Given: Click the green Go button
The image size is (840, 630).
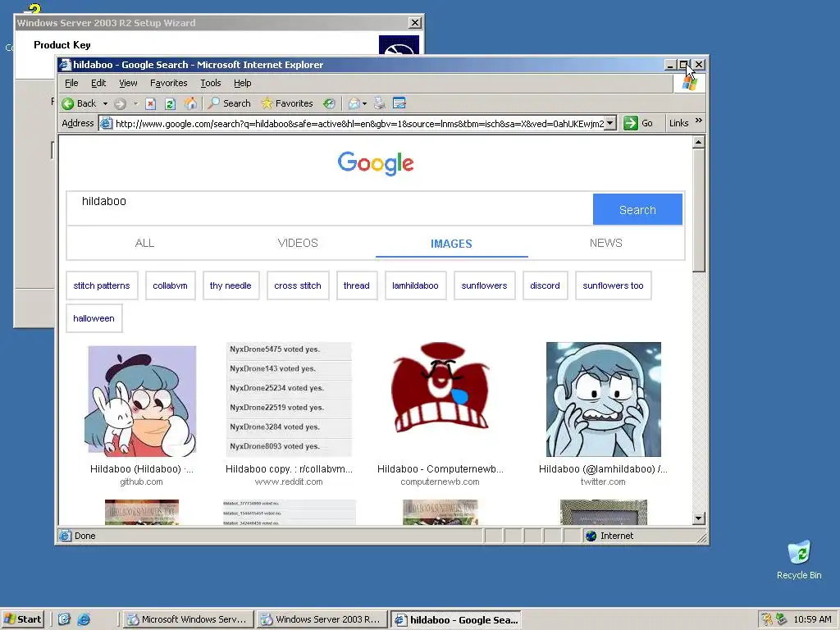Looking at the screenshot, I should [x=638, y=123].
